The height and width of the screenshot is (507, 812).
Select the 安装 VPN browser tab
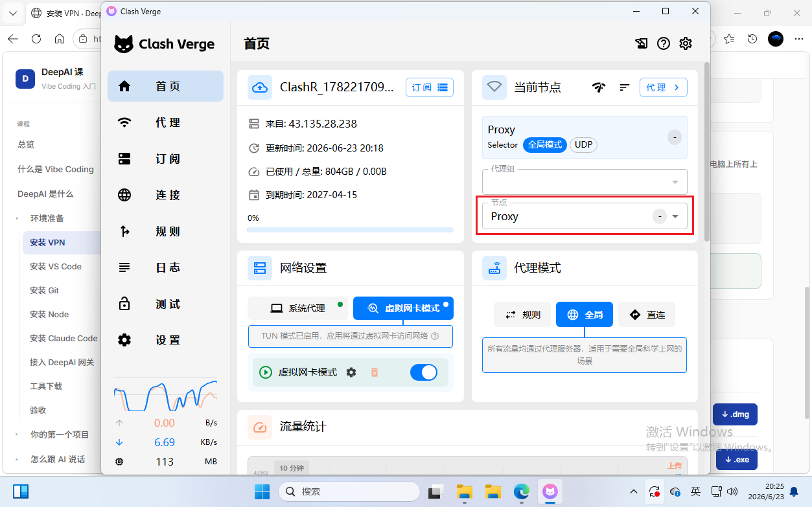[x=65, y=13]
